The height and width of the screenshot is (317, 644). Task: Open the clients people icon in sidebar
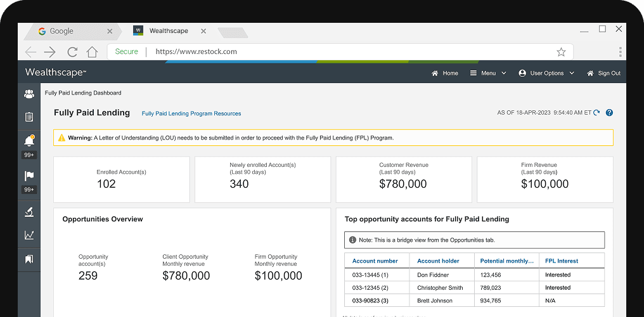[29, 94]
